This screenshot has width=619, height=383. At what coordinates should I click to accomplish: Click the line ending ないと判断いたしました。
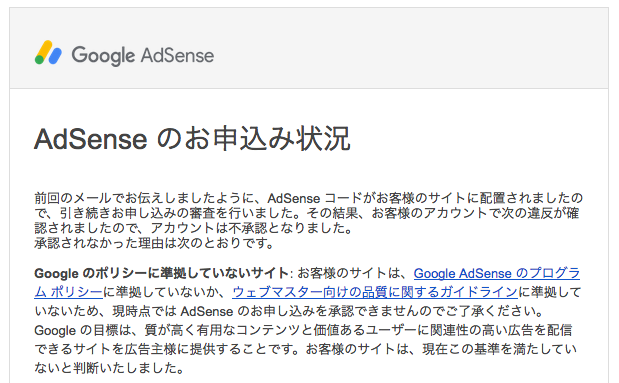click(x=109, y=368)
